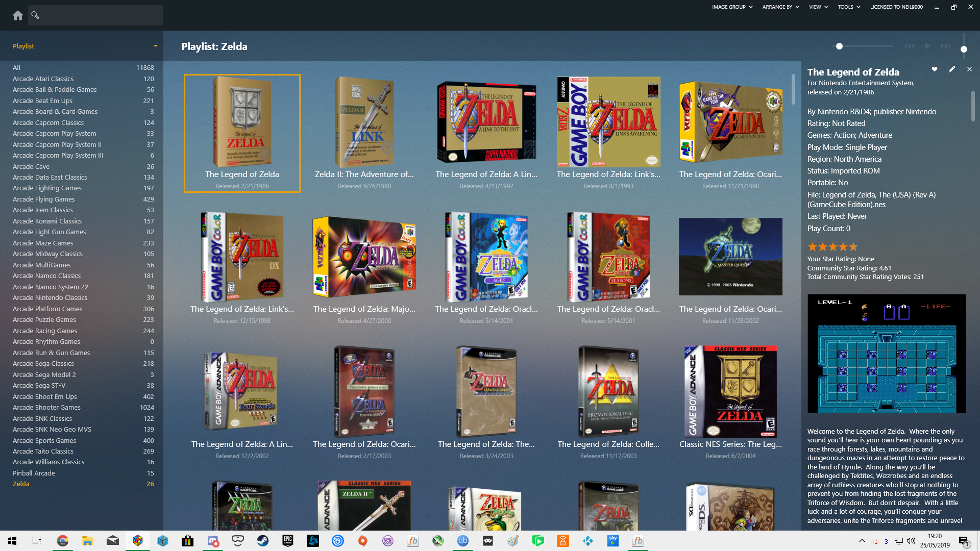Open Windows Start menu
This screenshot has width=980, height=551.
(x=12, y=541)
